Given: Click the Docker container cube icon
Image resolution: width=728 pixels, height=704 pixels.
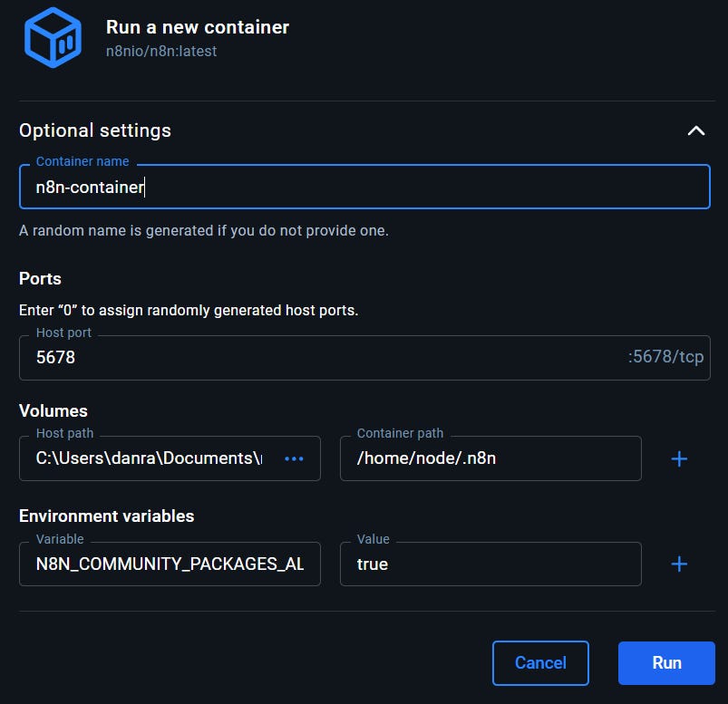Looking at the screenshot, I should click(53, 37).
